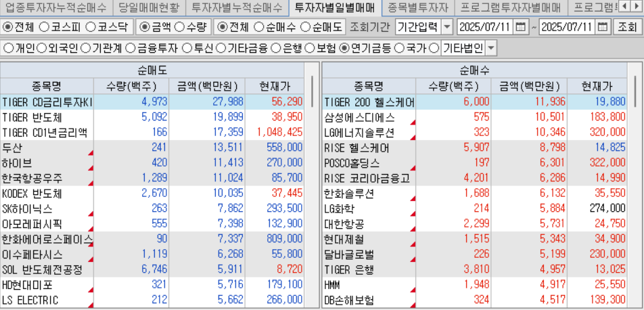Open 기간입력 period dropdown
The height and width of the screenshot is (310, 644).
pyautogui.click(x=447, y=28)
